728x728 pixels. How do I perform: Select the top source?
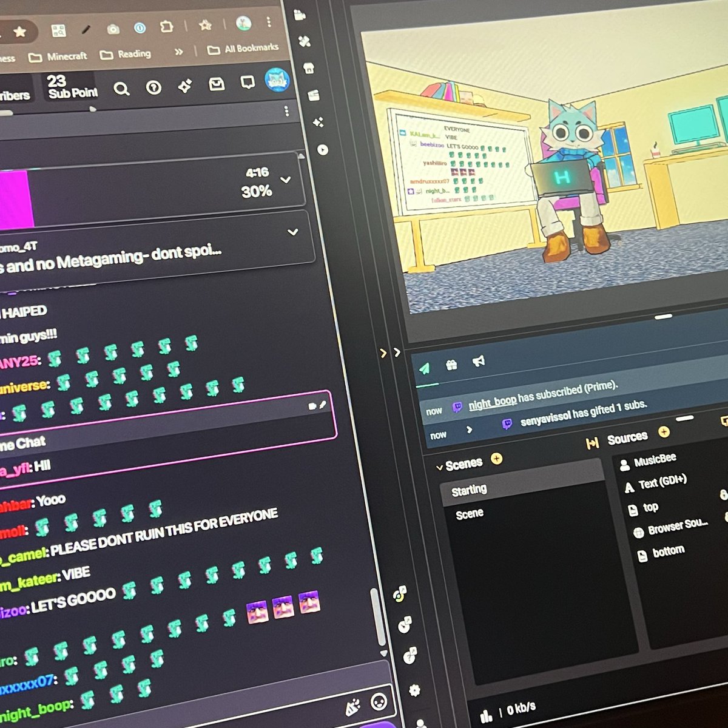(643, 508)
